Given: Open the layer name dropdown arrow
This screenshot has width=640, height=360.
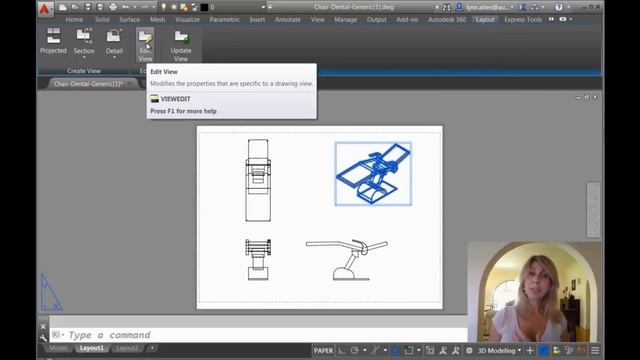Looking at the screenshot, I should [x=263, y=7].
